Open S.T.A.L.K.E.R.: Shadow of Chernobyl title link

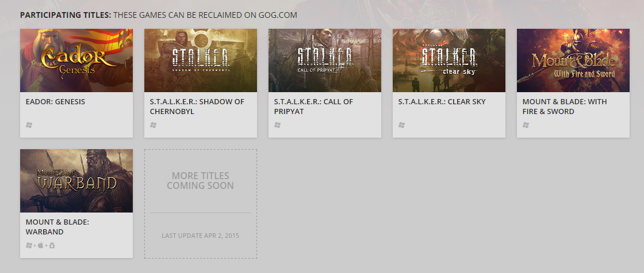tap(197, 107)
